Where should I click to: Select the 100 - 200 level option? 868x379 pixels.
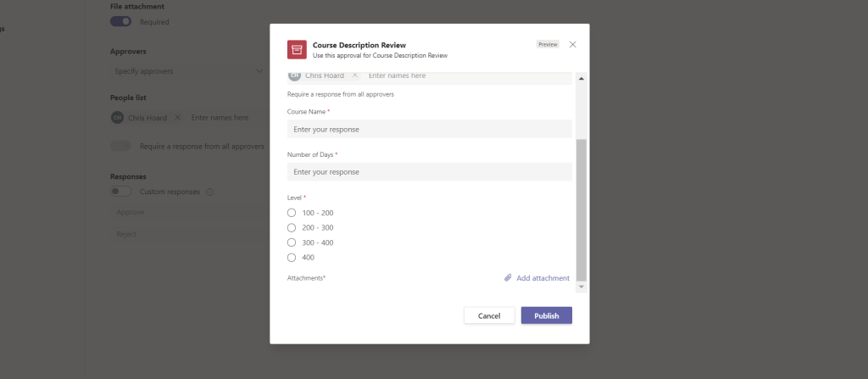[x=292, y=213]
